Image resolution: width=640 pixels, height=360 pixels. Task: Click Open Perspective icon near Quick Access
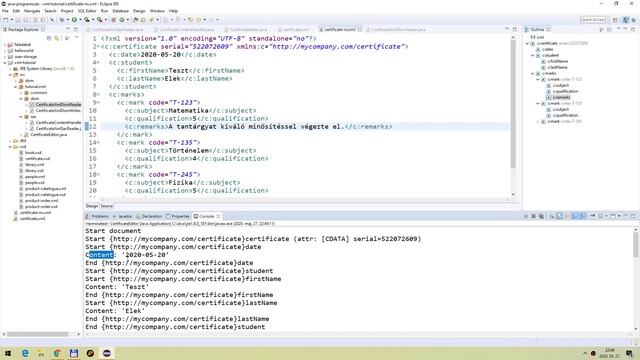615,20
